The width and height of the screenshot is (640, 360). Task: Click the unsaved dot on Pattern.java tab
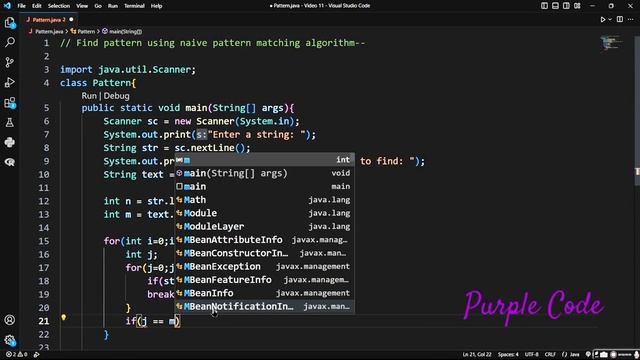(71, 20)
